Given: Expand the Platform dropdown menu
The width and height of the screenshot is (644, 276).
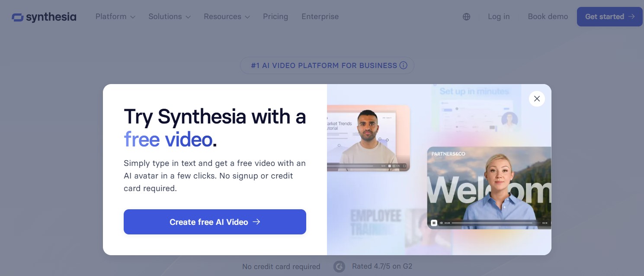Looking at the screenshot, I should click(115, 16).
